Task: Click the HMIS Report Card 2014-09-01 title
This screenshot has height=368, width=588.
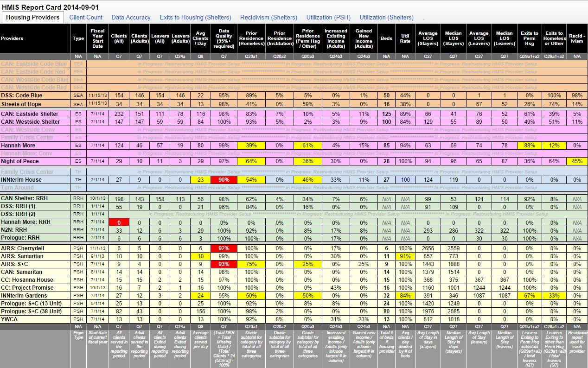Action: click(x=50, y=6)
